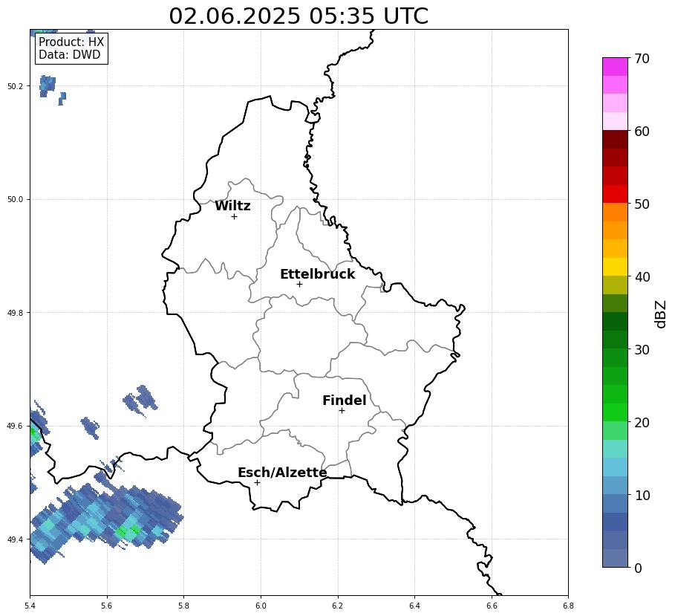Image resolution: width=675 pixels, height=616 pixels.
Task: Click the dark red colorbar segment near 60
Action: point(615,139)
